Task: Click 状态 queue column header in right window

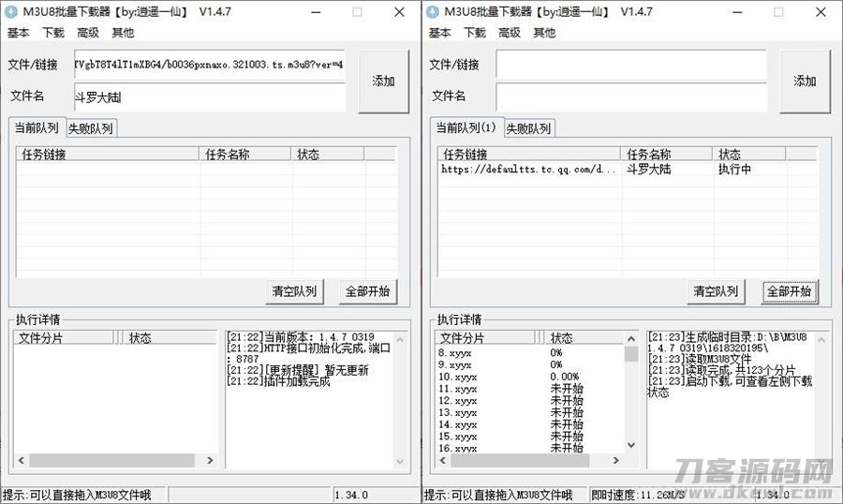Action: pos(749,155)
